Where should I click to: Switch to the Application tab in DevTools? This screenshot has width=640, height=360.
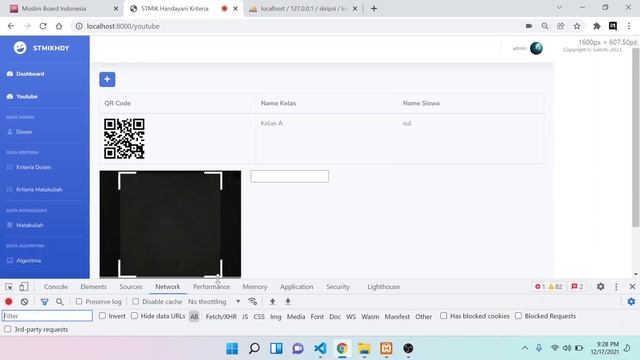296,287
